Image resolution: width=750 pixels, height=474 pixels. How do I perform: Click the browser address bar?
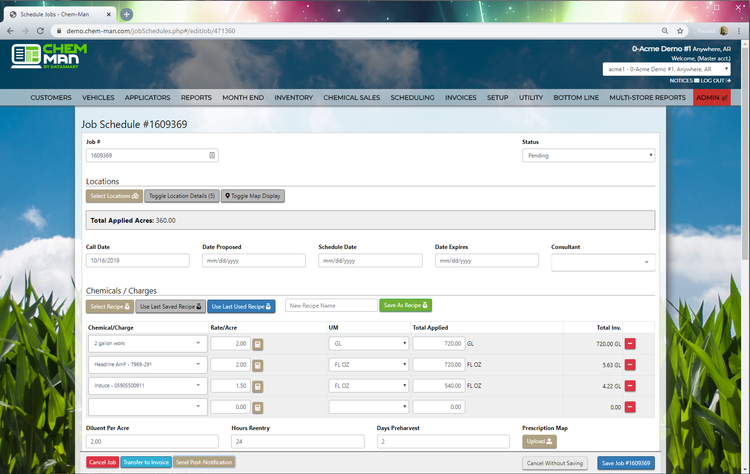pyautogui.click(x=354, y=31)
